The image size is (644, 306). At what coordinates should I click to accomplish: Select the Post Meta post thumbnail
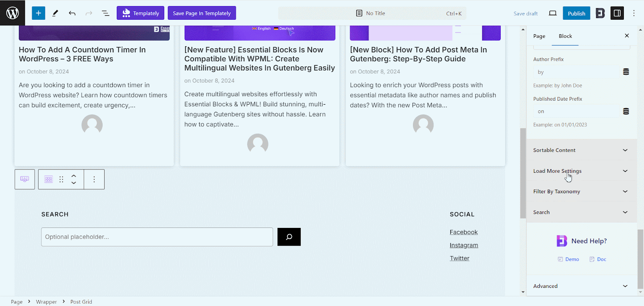(425, 33)
